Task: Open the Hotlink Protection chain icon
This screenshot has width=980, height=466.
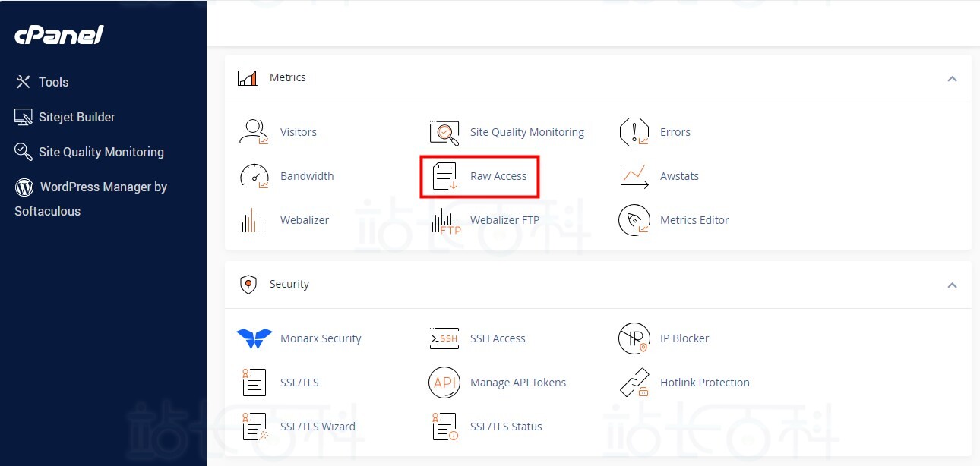Action: [634, 383]
